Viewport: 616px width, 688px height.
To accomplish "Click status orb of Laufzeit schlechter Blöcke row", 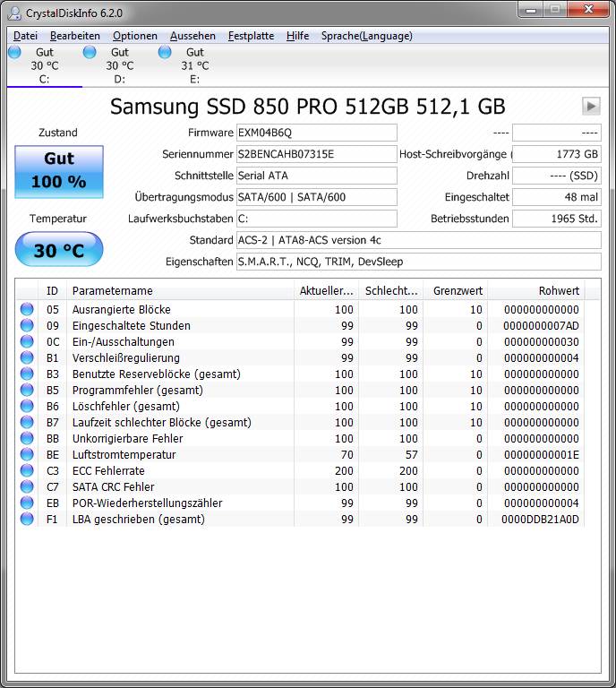I will (x=27, y=422).
